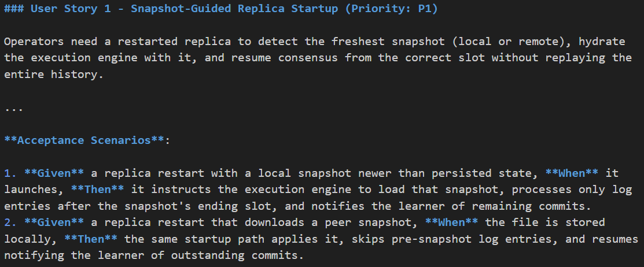Click 'Given' in the second scenario
Viewport: 644px width, 267px height.
(x=53, y=222)
